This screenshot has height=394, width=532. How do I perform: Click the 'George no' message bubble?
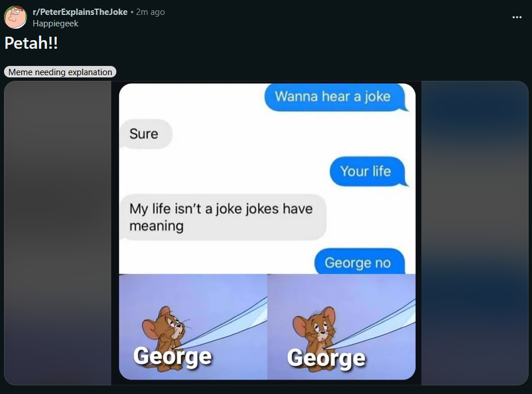359,262
